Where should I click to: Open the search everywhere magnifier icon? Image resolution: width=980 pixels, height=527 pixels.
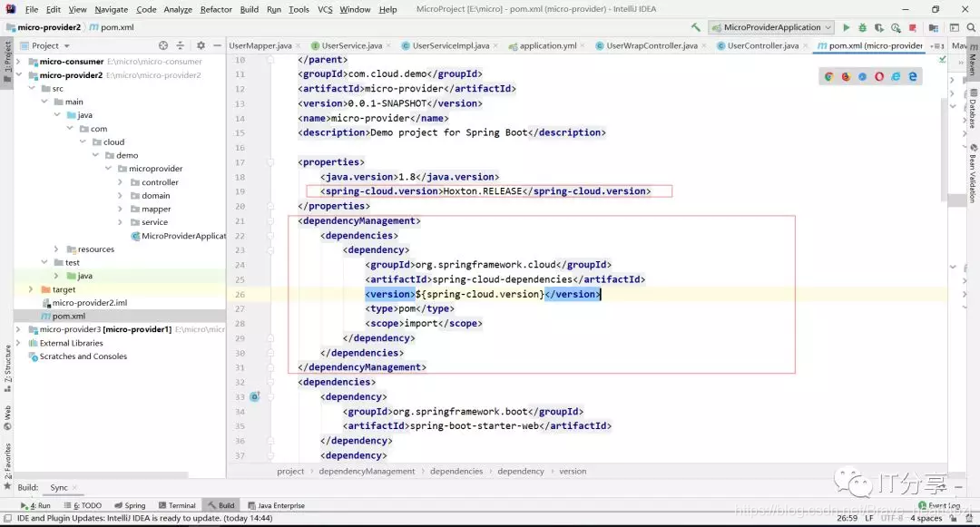coord(971,27)
